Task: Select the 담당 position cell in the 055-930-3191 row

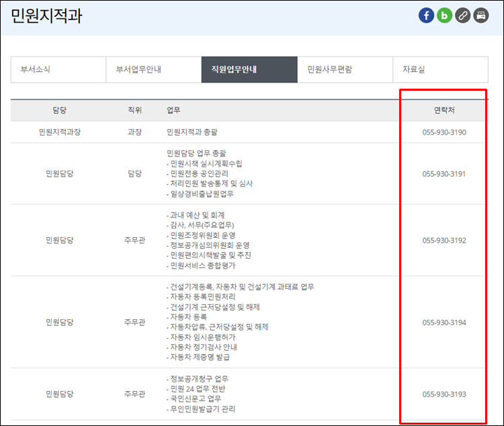Action: [x=134, y=174]
